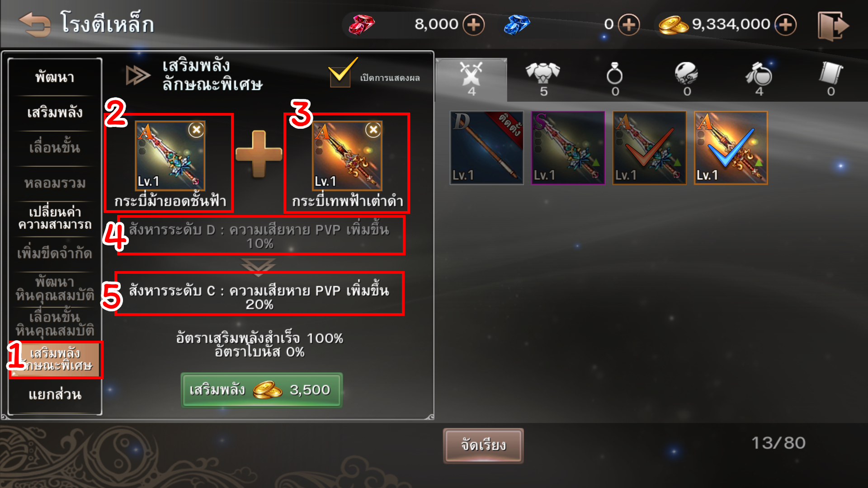
Task: Select the S-rank sword in inventory
Action: [x=568, y=148]
